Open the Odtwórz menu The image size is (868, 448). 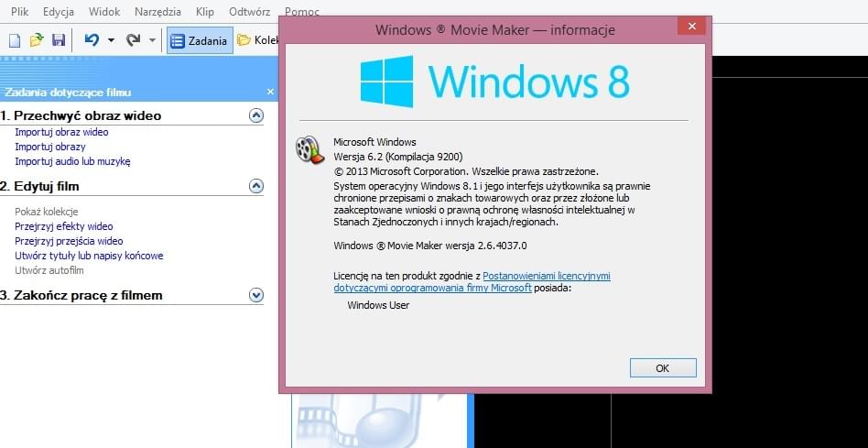point(250,12)
